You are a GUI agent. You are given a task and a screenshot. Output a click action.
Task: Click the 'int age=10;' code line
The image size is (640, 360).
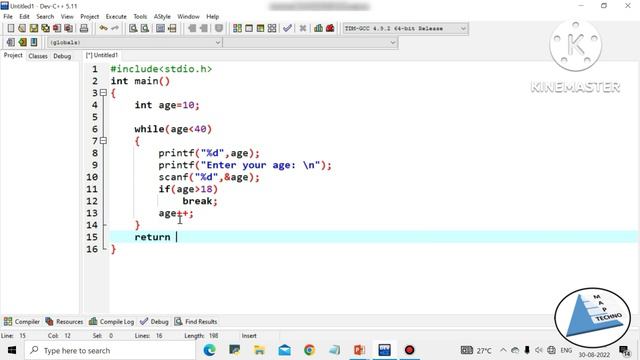click(167, 105)
